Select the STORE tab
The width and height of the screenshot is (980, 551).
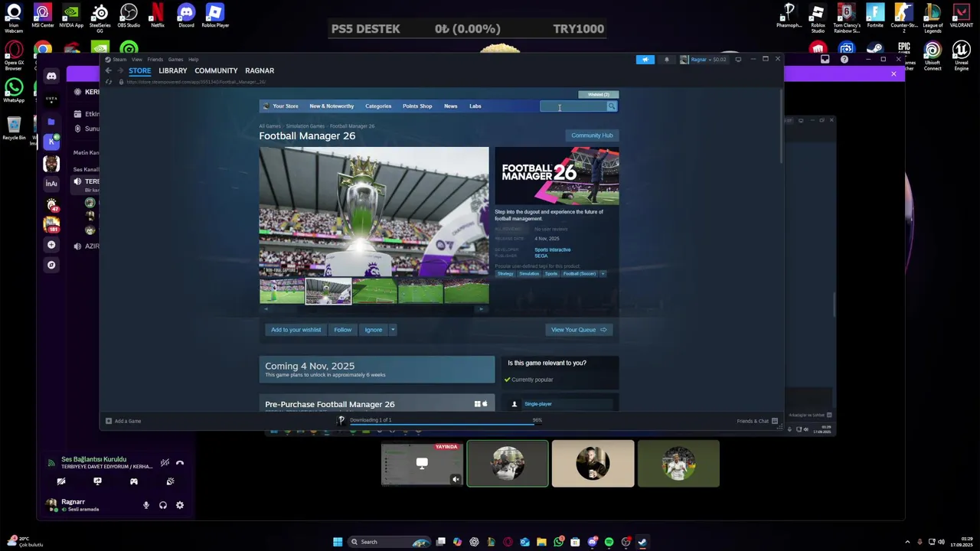[x=139, y=70]
